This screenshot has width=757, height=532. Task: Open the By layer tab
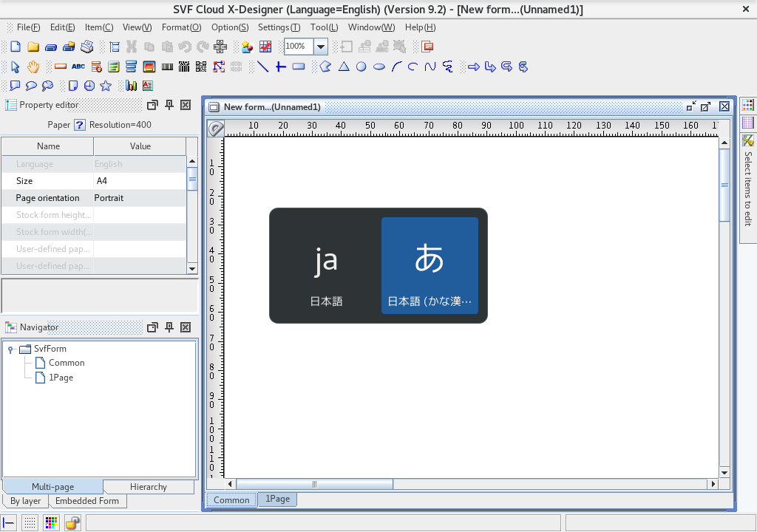26,501
